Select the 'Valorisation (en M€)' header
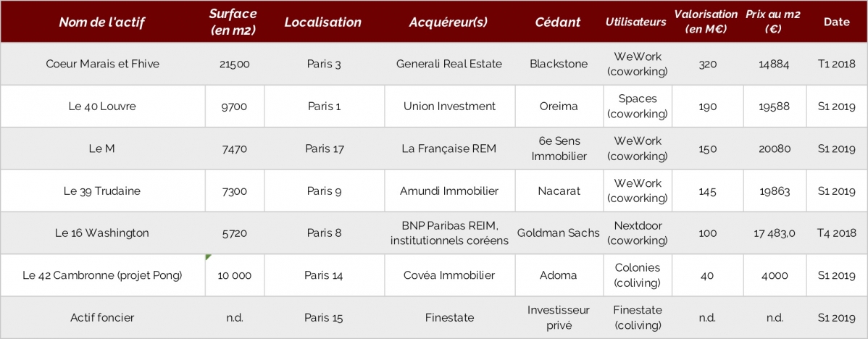The width and height of the screenshot is (868, 339). tap(706, 22)
